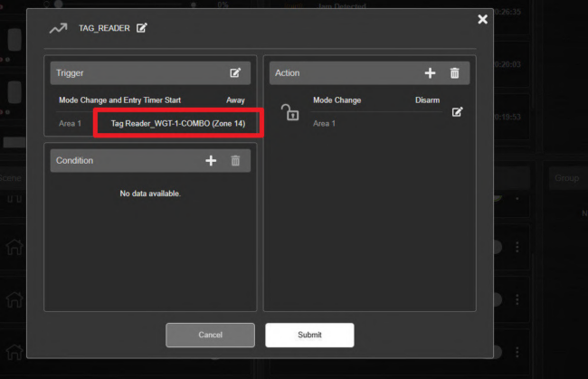Close the rule dialog with X
The width and height of the screenshot is (588, 379).
[483, 19]
